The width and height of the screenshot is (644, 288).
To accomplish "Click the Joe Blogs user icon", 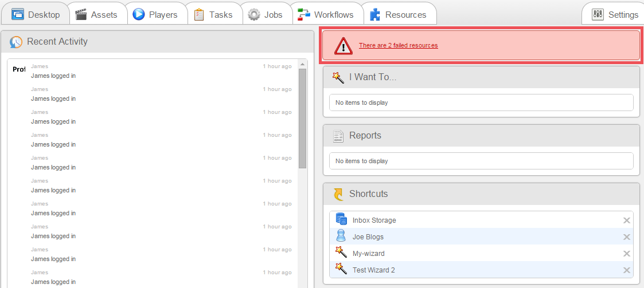I will pyautogui.click(x=341, y=236).
